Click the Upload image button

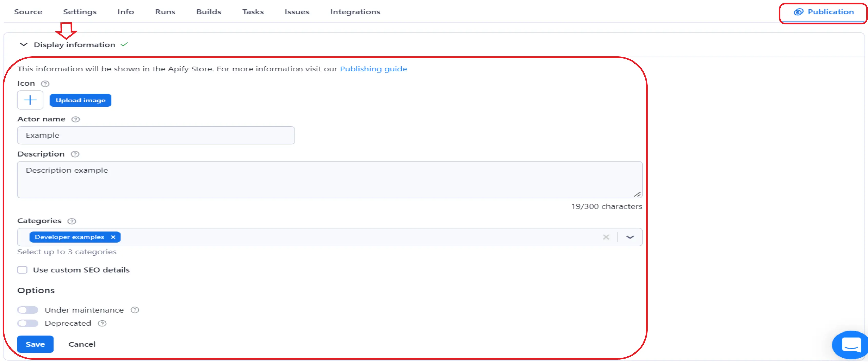point(80,100)
